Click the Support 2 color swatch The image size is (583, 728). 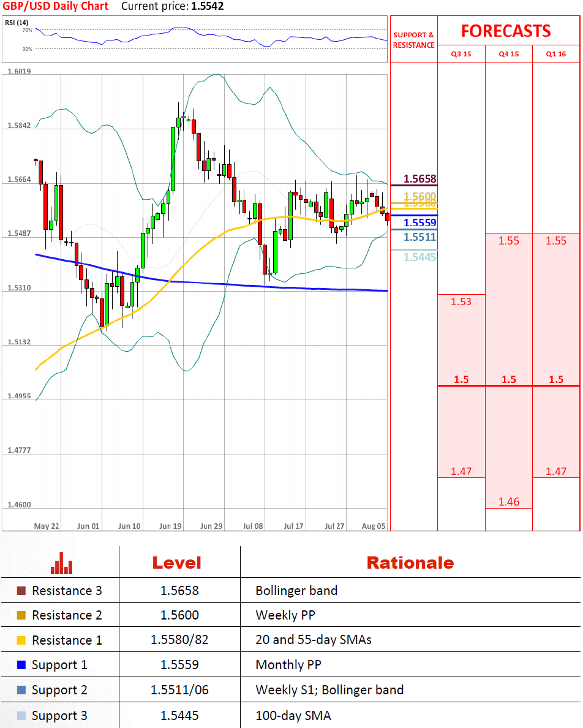click(21, 690)
